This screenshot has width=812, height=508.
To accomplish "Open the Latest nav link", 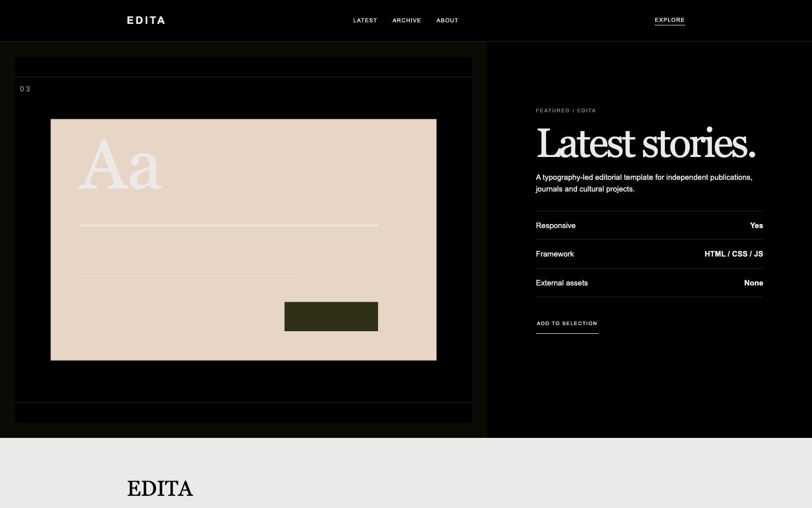I will click(x=365, y=20).
